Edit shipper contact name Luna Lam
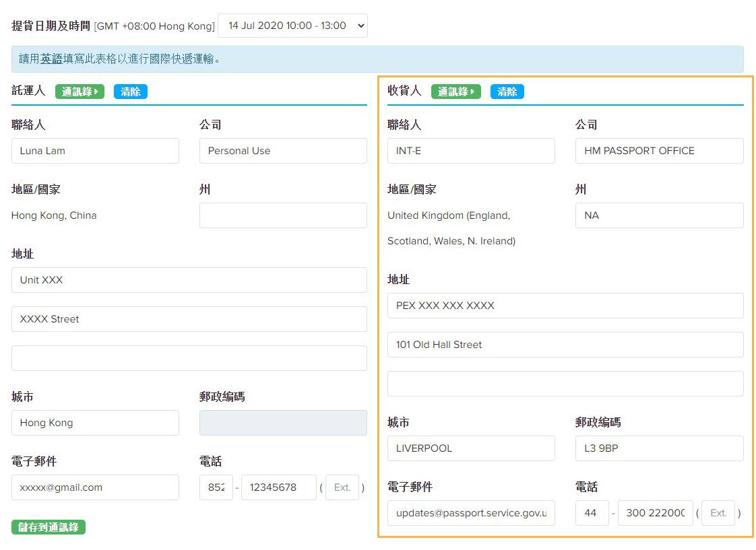This screenshot has height=550, width=756. point(95,151)
